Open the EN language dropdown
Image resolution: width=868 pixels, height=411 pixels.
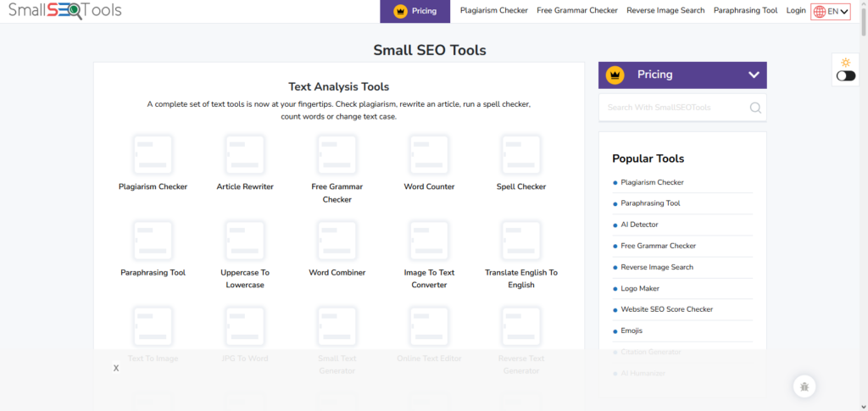tap(831, 12)
